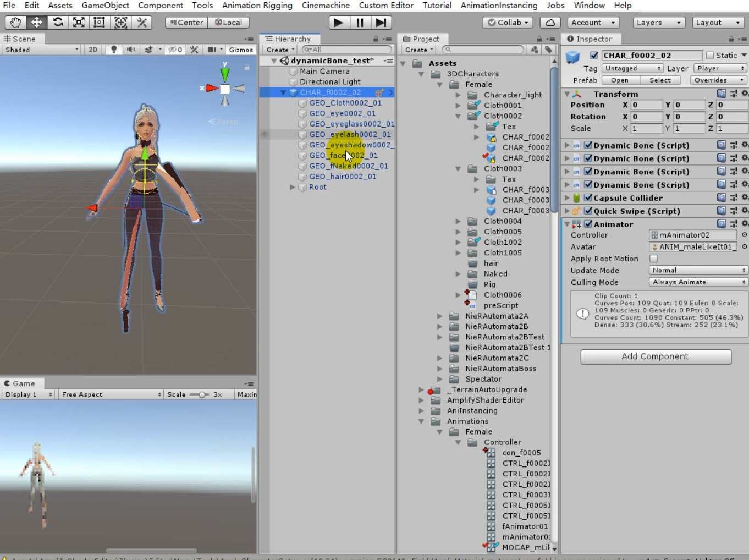Click Search by Type in Project

click(x=535, y=50)
